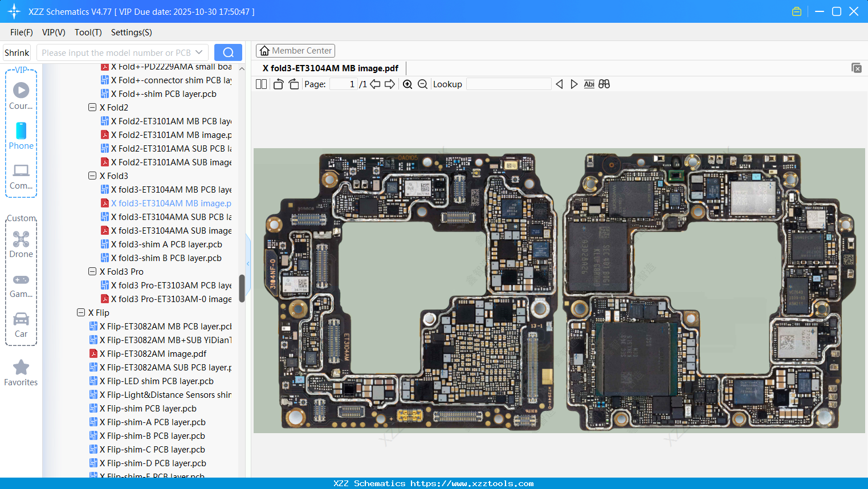Open the Member Center
This screenshot has width=868, height=489.
click(x=295, y=50)
